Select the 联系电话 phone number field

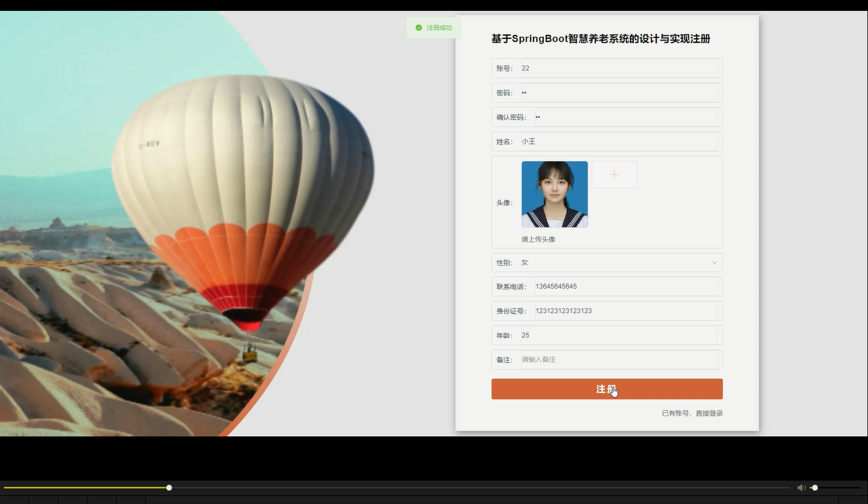pos(627,286)
